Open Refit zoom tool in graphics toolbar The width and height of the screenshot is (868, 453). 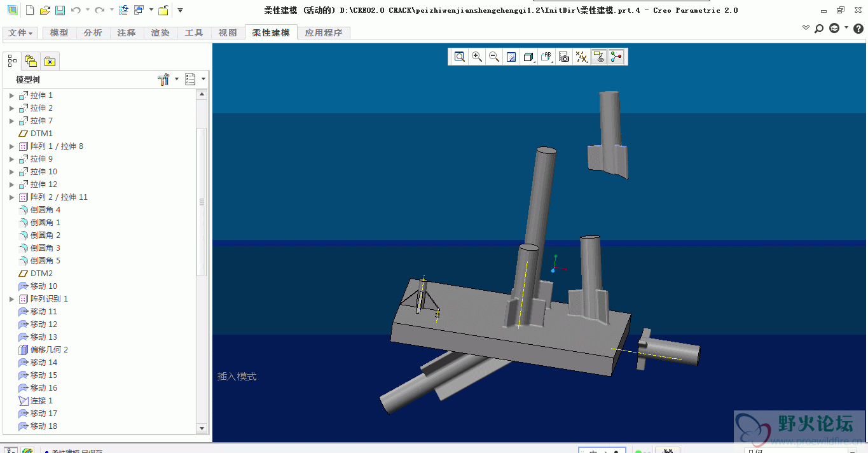click(459, 57)
